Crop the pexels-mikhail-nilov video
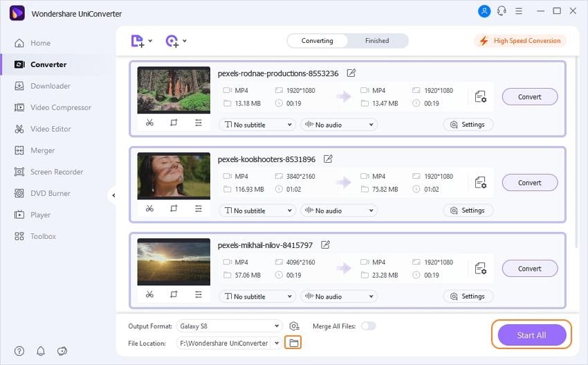The image size is (588, 365). pyautogui.click(x=174, y=294)
